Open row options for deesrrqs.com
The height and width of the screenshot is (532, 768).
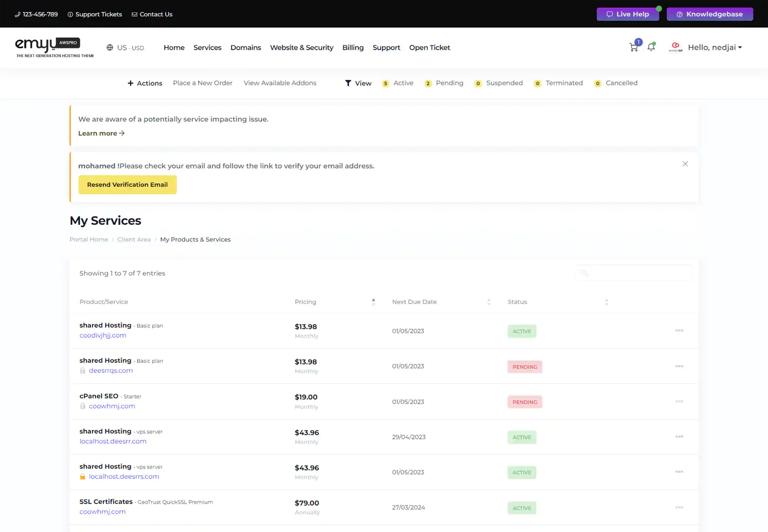(679, 366)
